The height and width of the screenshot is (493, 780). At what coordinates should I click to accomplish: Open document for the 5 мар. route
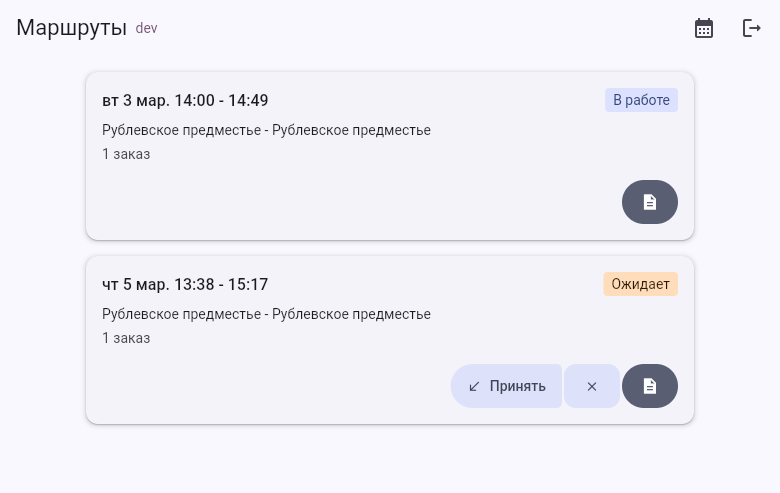point(650,386)
